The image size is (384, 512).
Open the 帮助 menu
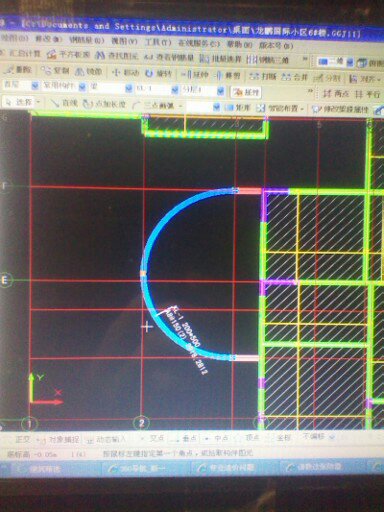pos(239,44)
